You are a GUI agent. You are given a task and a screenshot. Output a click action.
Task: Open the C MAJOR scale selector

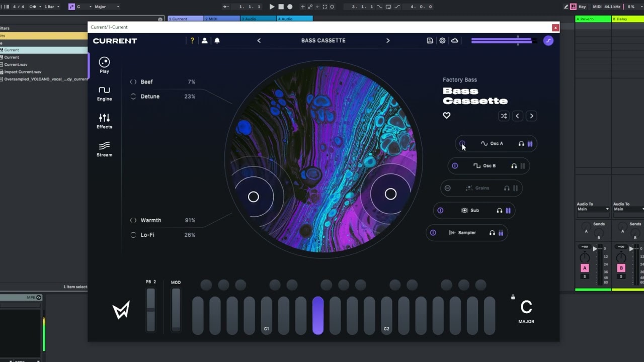pos(526,312)
